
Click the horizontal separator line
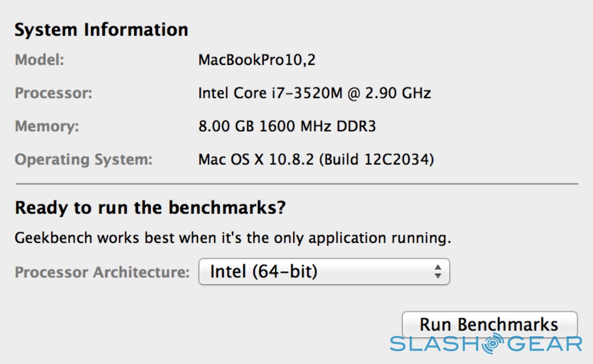pos(296,184)
